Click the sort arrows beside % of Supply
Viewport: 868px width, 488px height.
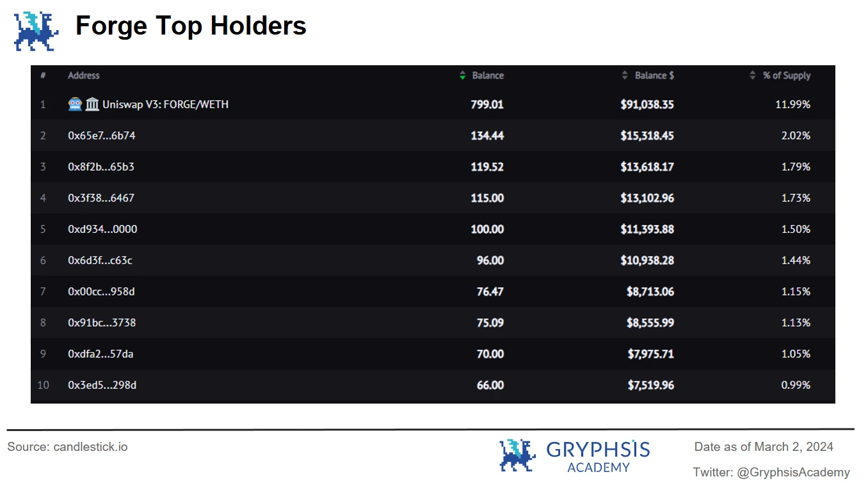tap(753, 75)
